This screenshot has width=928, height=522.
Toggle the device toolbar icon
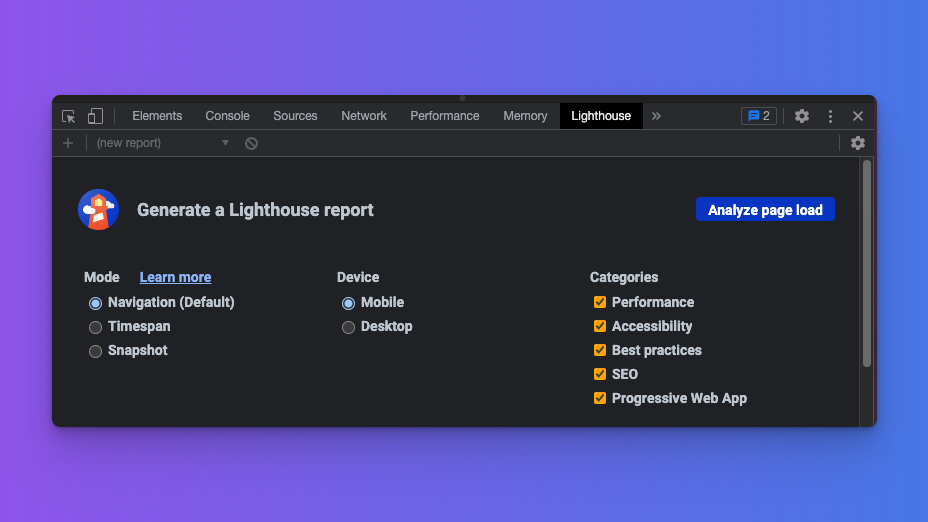pos(95,116)
